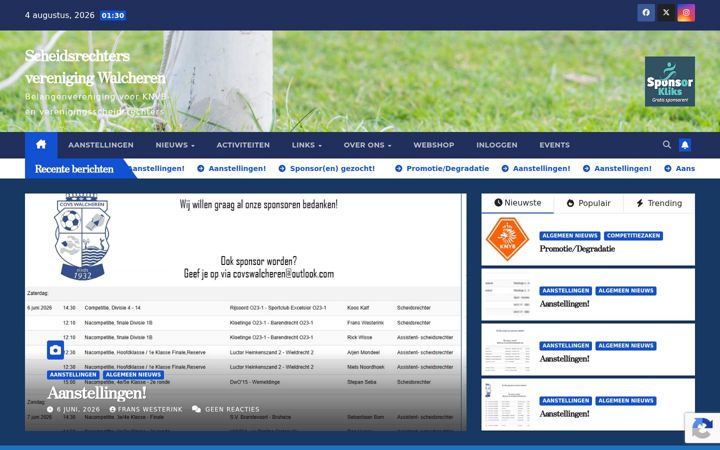
Task: Click the notification bell icon
Action: click(685, 145)
